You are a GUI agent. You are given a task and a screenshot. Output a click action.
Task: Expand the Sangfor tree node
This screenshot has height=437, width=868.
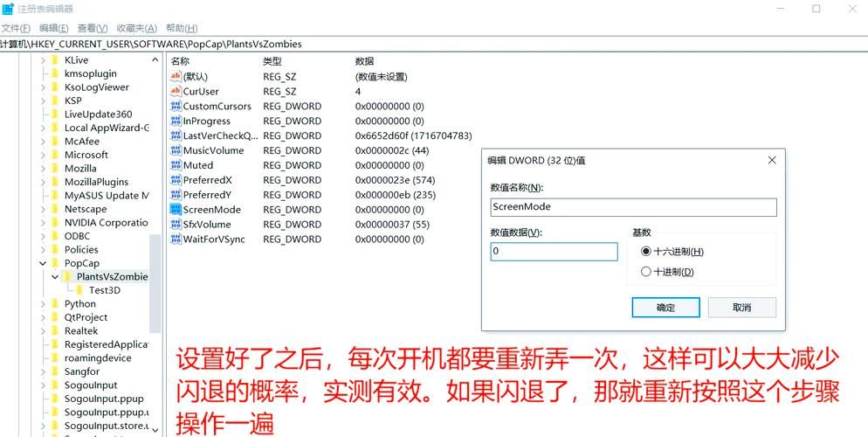click(x=43, y=371)
